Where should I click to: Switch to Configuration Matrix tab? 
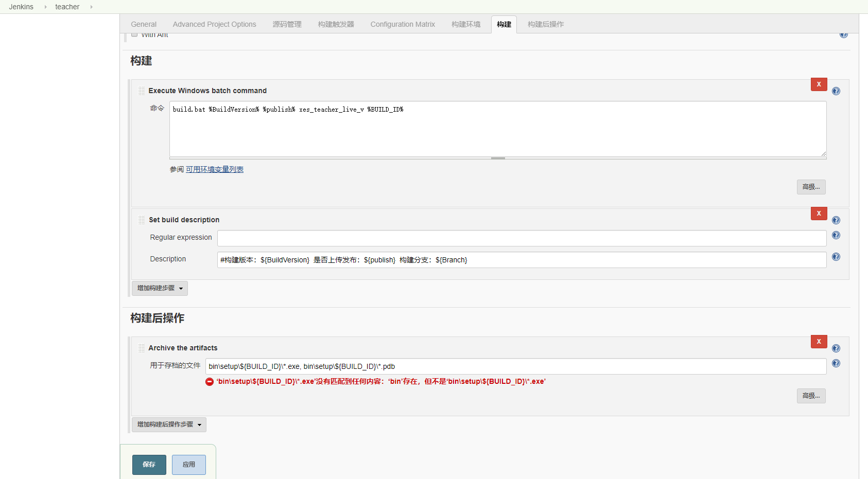pyautogui.click(x=403, y=24)
